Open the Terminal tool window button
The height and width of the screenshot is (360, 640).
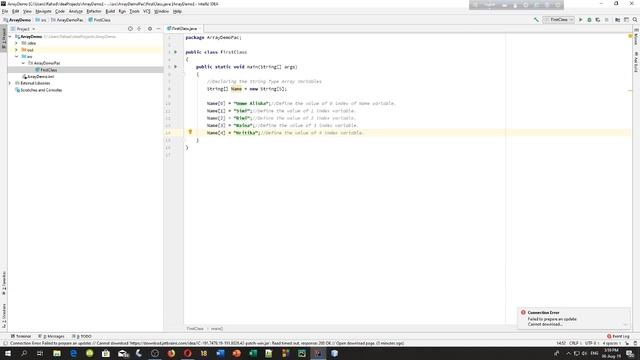tap(21, 336)
